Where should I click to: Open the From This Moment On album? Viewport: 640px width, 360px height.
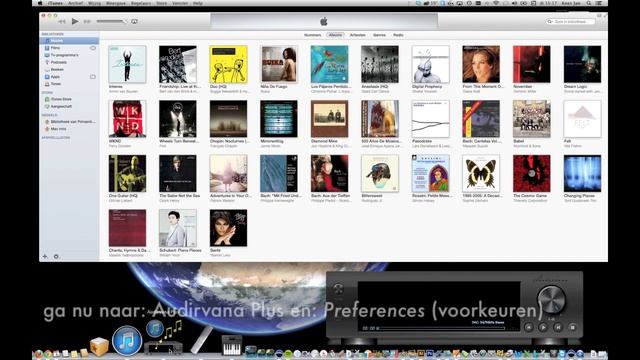481,64
